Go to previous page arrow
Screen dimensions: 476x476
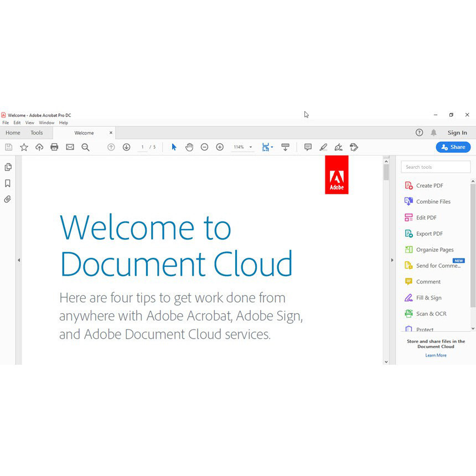[111, 147]
